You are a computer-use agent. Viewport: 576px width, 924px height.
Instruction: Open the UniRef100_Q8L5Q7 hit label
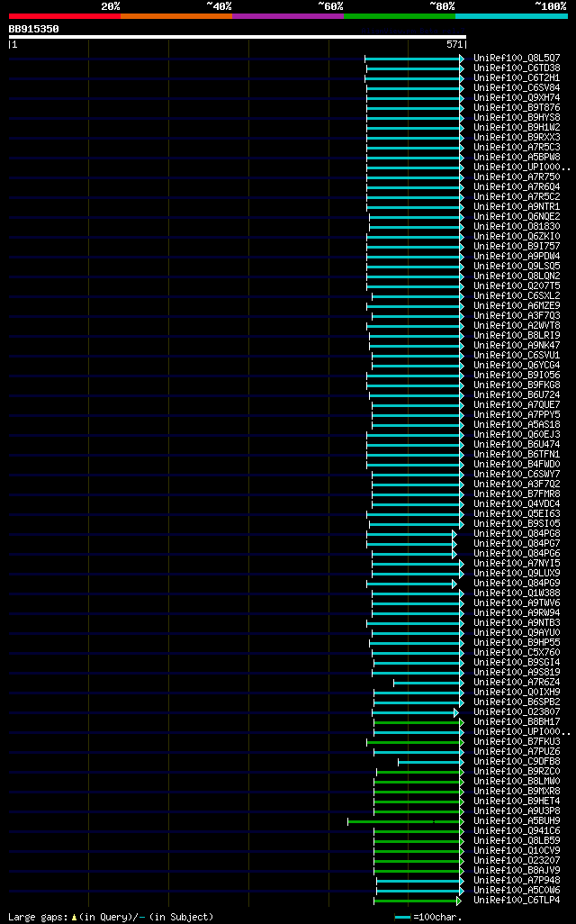(x=517, y=59)
